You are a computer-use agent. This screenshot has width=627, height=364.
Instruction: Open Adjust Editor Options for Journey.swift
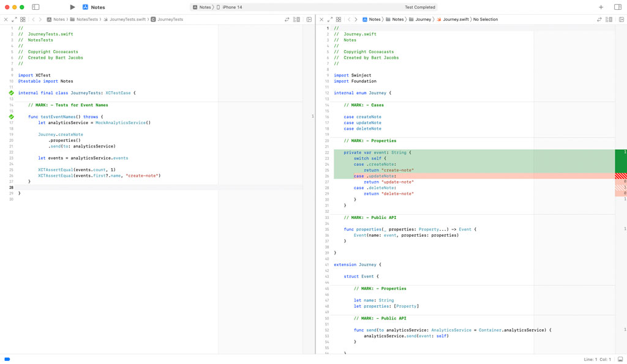coord(607,19)
